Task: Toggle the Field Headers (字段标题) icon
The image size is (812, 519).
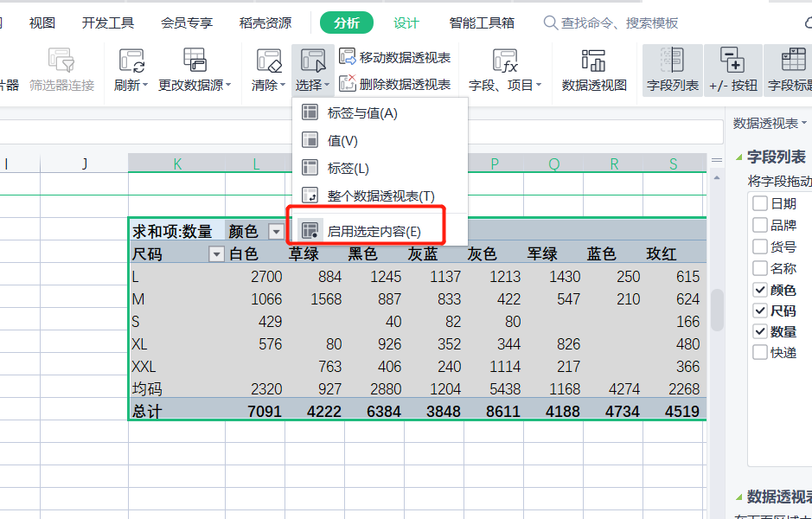Action: (793, 60)
